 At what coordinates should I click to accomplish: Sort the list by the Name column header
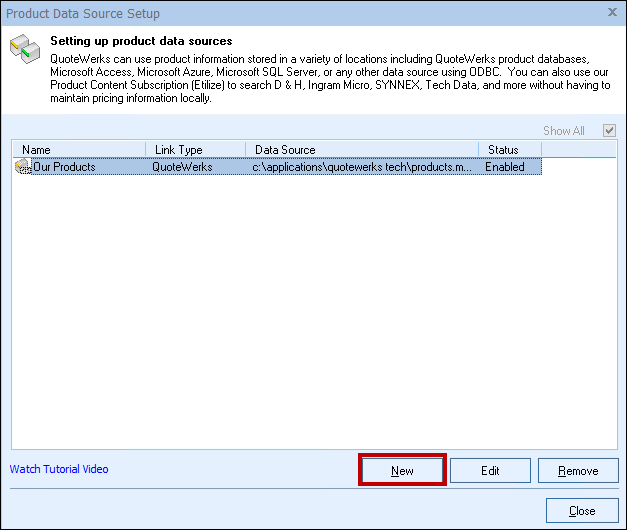pos(80,150)
